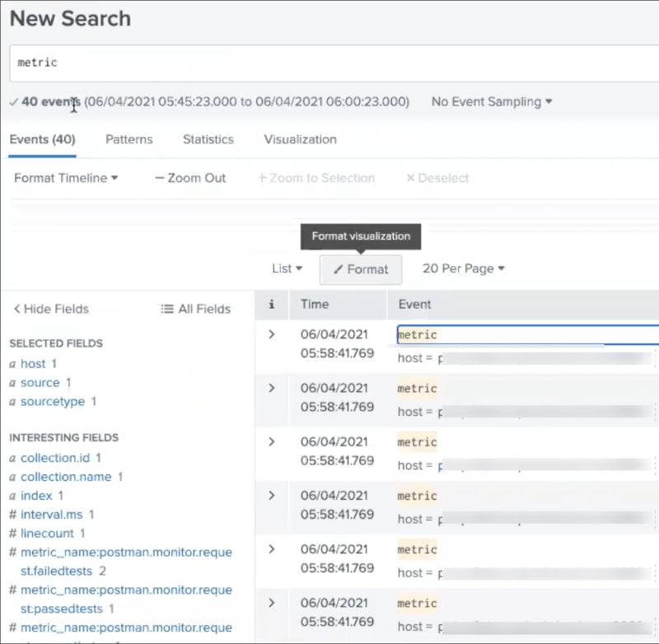Expand the first event row chevron

coord(272,334)
